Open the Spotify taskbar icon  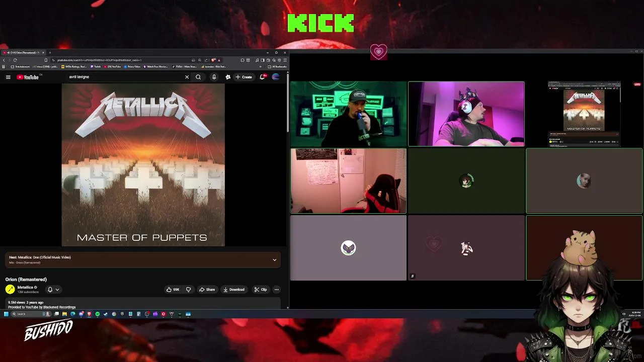pos(97,314)
